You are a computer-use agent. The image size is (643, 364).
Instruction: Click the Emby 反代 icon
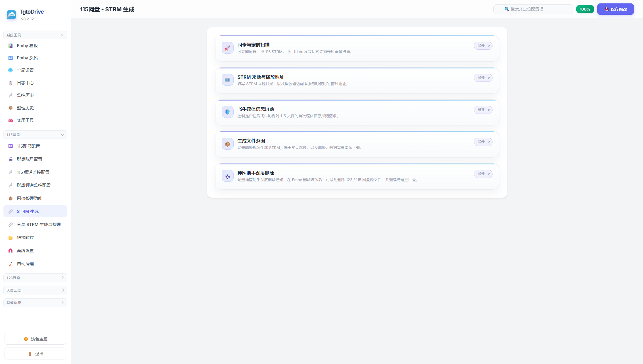click(11, 58)
